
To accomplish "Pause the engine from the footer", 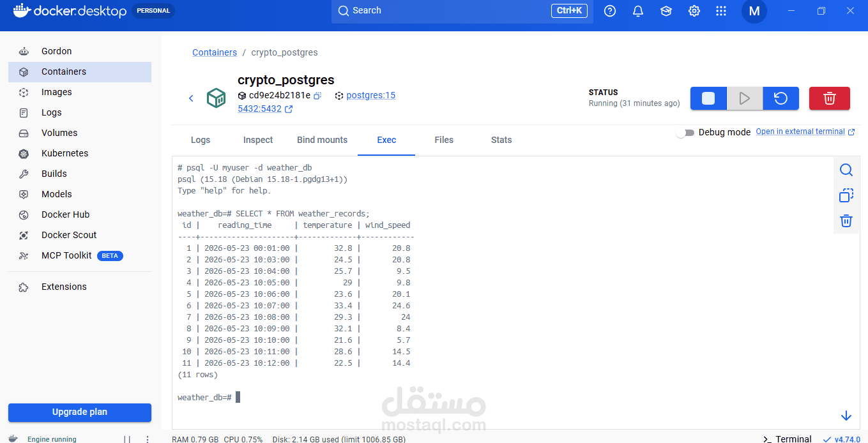I will pyautogui.click(x=127, y=439).
